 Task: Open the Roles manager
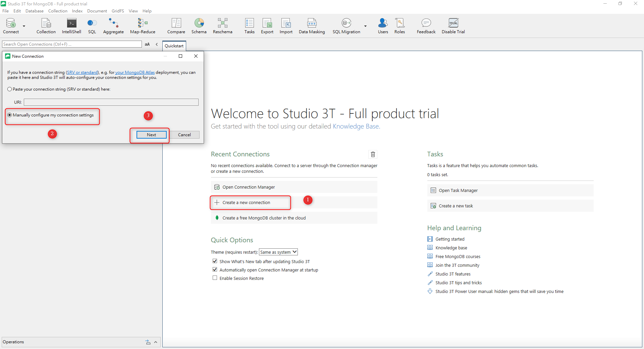399,26
